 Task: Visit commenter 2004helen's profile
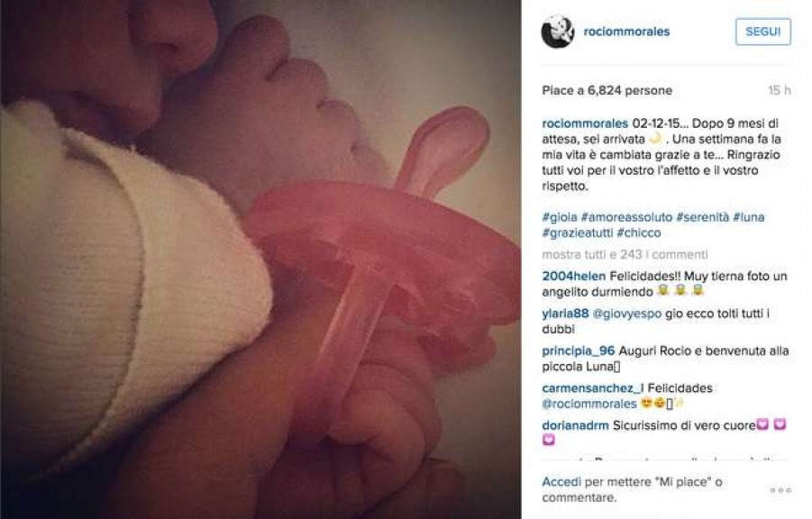[574, 276]
